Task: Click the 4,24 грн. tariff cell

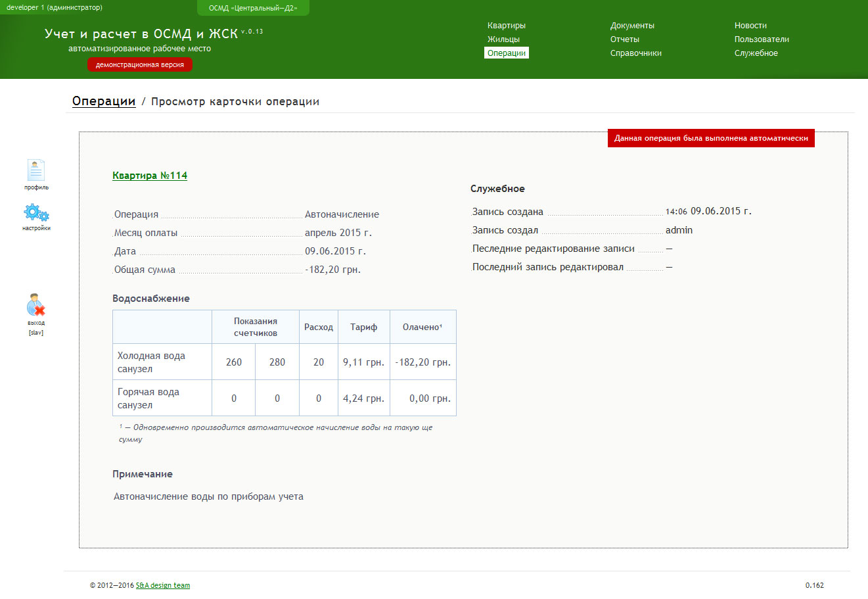Action: click(363, 398)
